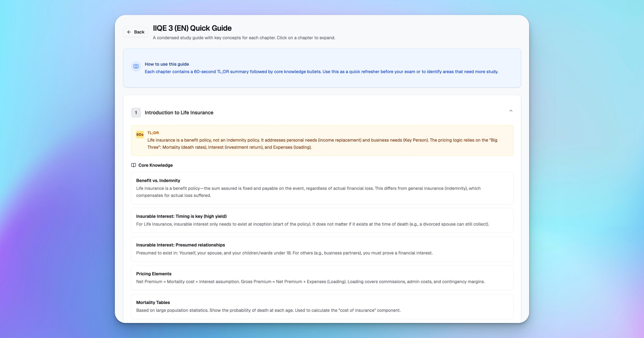Click the 60-second TL;DR summary instructions text

[321, 72]
